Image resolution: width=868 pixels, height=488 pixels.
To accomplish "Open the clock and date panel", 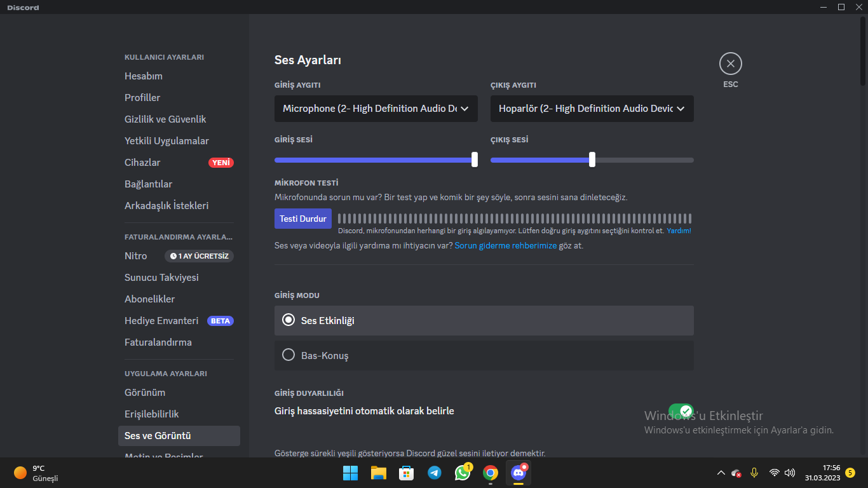I will point(822,473).
